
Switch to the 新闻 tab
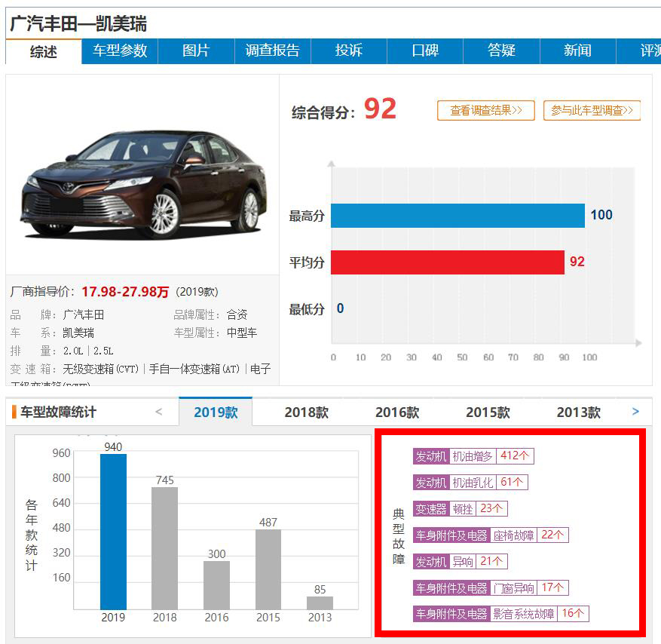pyautogui.click(x=577, y=51)
